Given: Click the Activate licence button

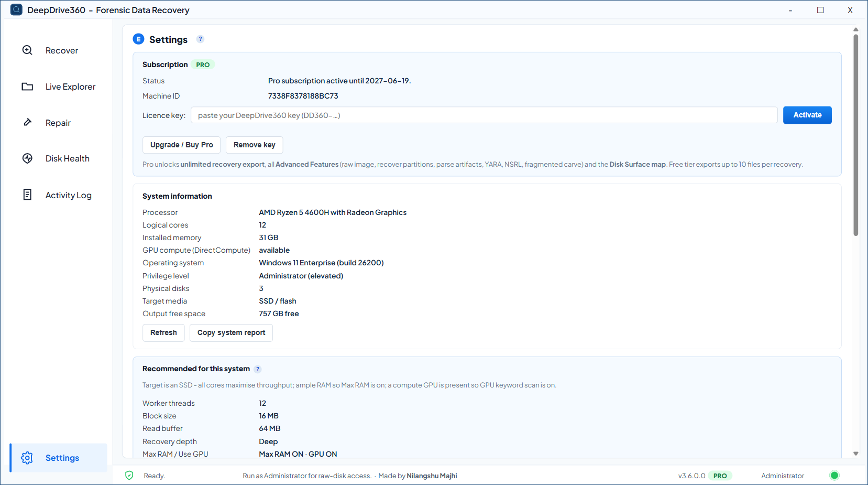Looking at the screenshot, I should (807, 115).
